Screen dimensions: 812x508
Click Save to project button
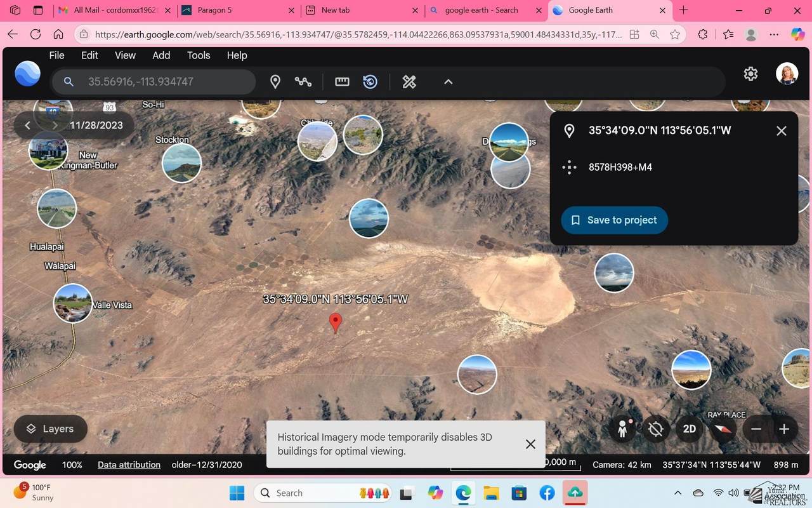click(614, 220)
